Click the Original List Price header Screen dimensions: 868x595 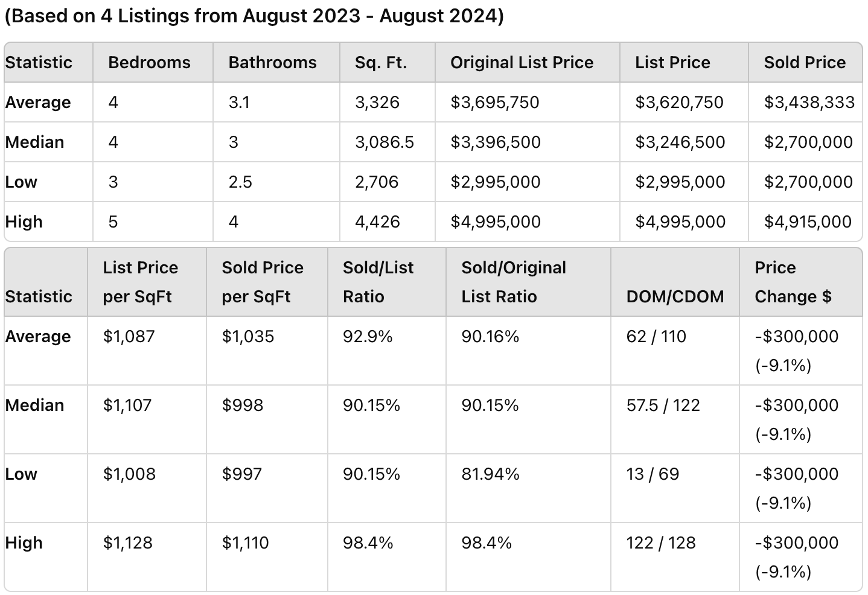(x=522, y=62)
